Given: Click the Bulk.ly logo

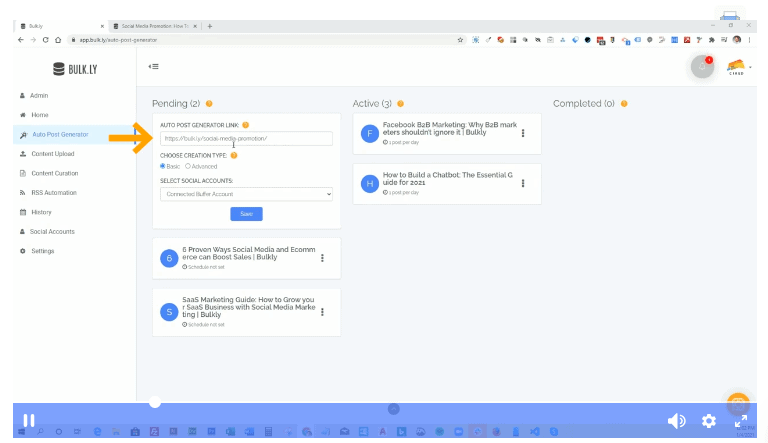Looking at the screenshot, I should coord(75,69).
